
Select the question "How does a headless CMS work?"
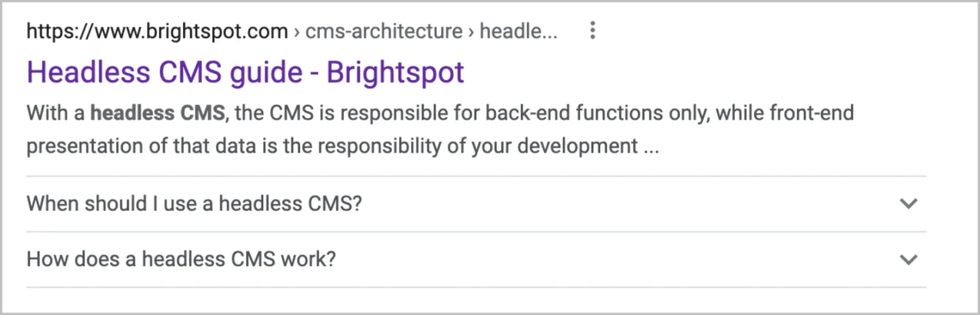[181, 259]
